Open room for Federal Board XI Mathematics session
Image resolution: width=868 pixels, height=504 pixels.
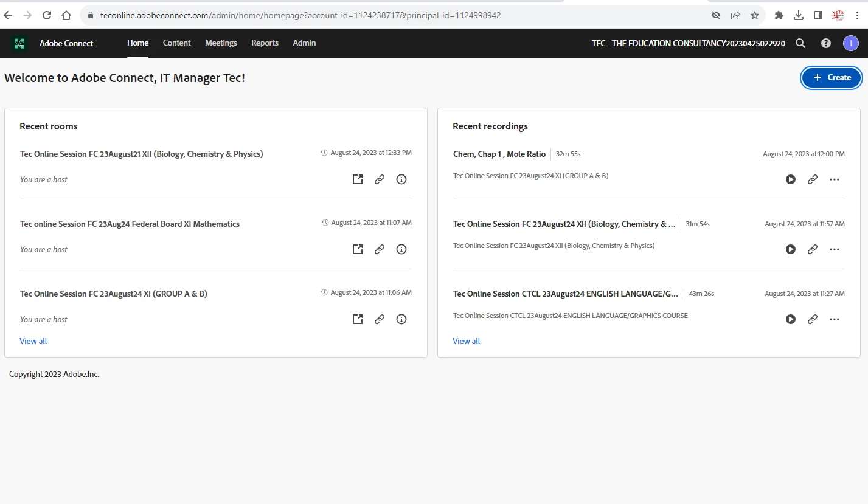[358, 249]
